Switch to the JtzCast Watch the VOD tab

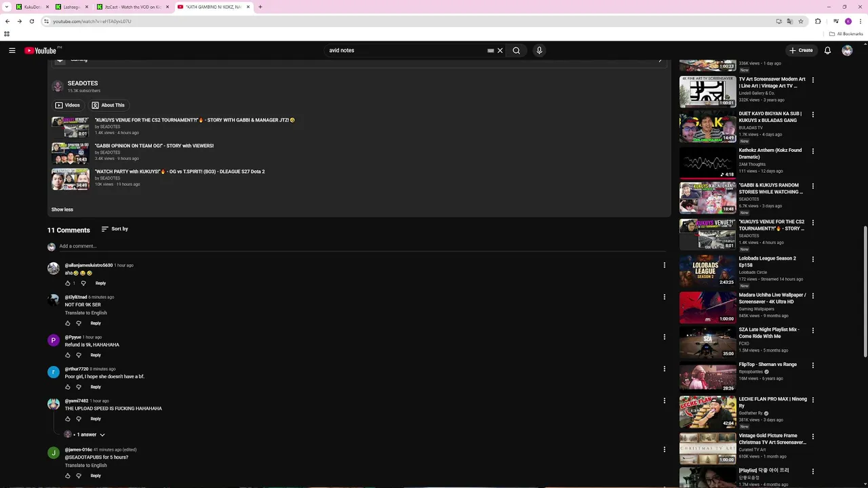[133, 7]
